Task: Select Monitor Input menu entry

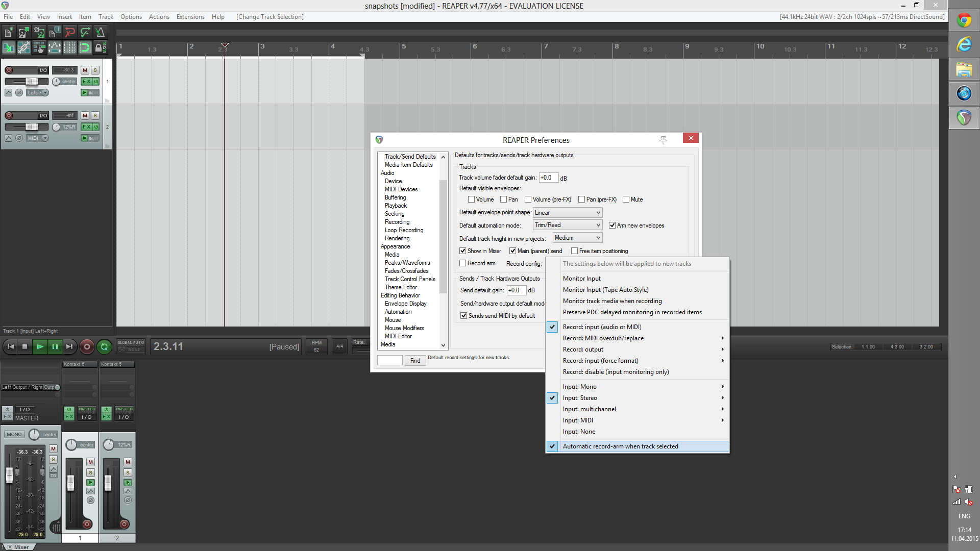Action: point(638,279)
